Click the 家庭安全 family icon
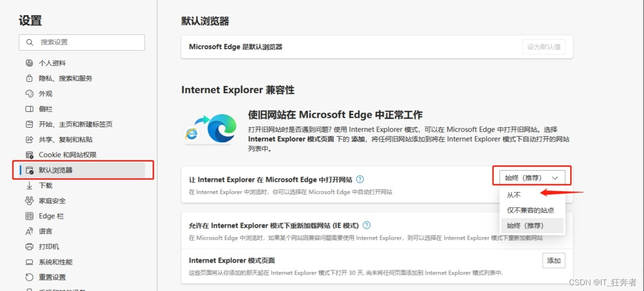The width and height of the screenshot is (644, 291). pyautogui.click(x=30, y=201)
